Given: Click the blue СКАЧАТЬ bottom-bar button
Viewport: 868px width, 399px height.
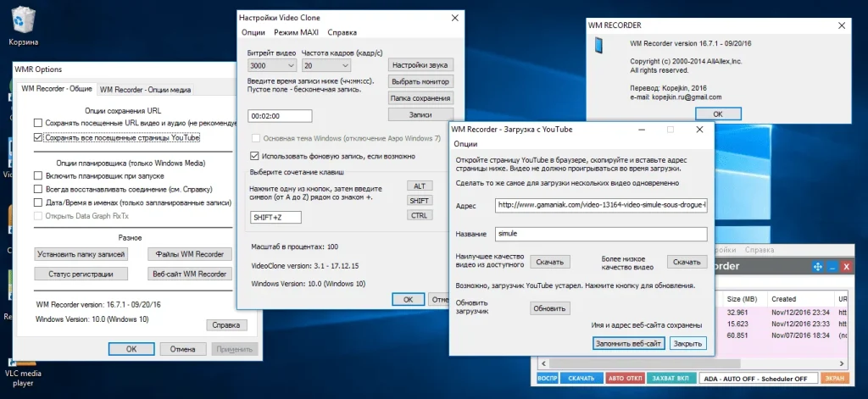Looking at the screenshot, I should (x=581, y=379).
